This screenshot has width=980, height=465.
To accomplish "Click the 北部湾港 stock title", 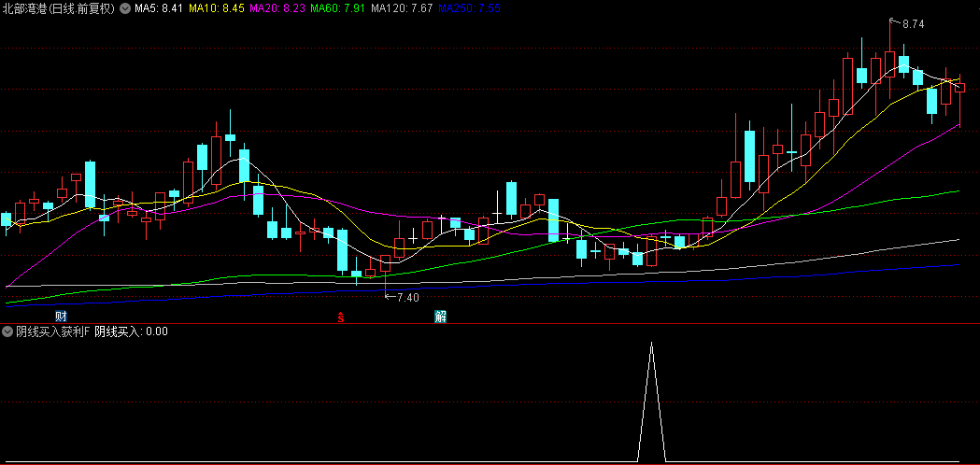I will 23,8.
